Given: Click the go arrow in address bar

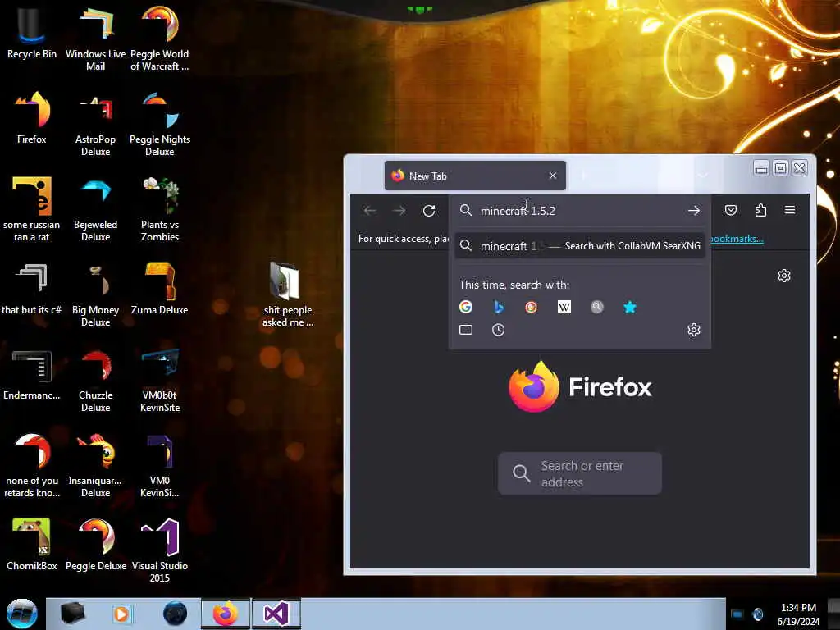Looking at the screenshot, I should tap(694, 211).
